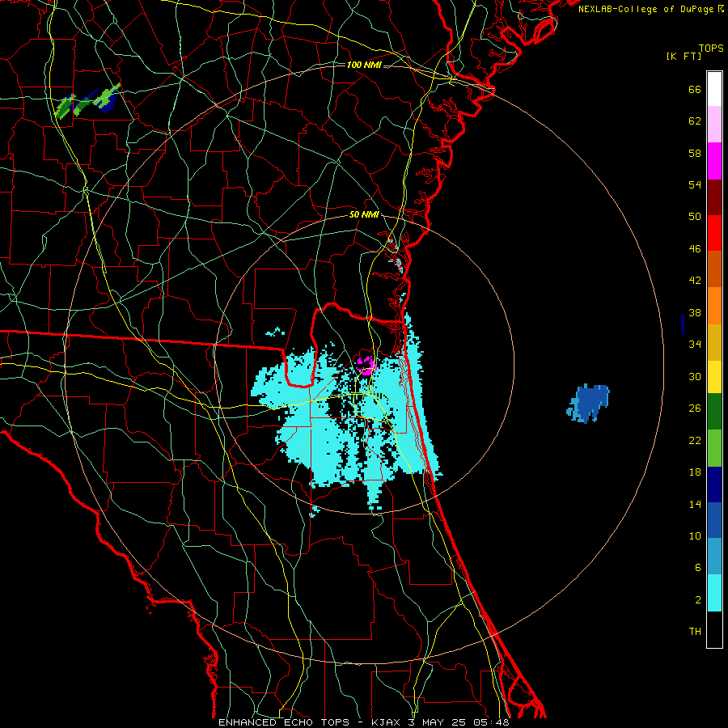The width and height of the screenshot is (728, 728).
Task: Select the gold legend swatch
Action: click(714, 342)
